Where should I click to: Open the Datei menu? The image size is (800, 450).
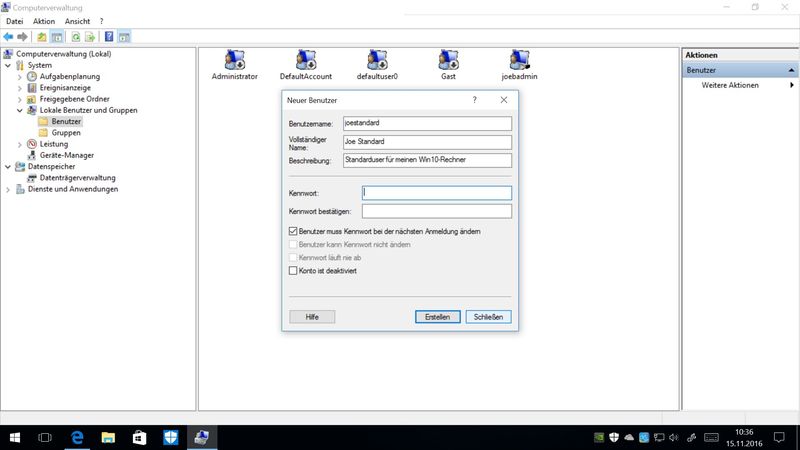15,21
